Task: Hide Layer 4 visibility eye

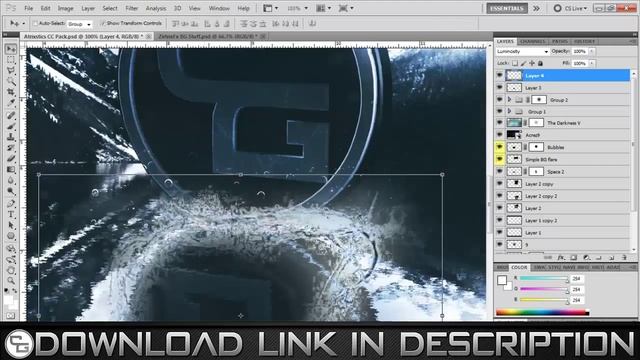Action: (x=500, y=76)
